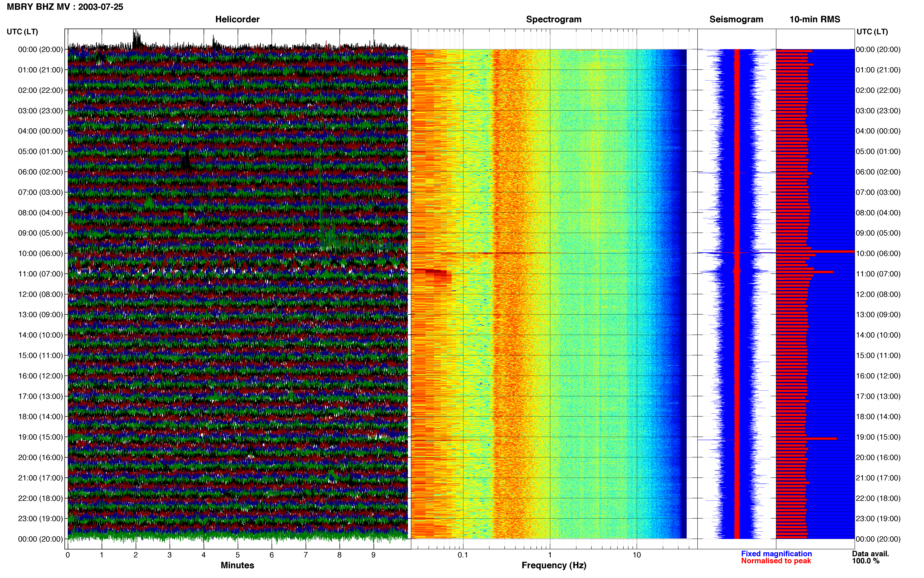924x578 pixels.
Task: Click the RMS spike just before 11:00
Action: click(x=805, y=272)
